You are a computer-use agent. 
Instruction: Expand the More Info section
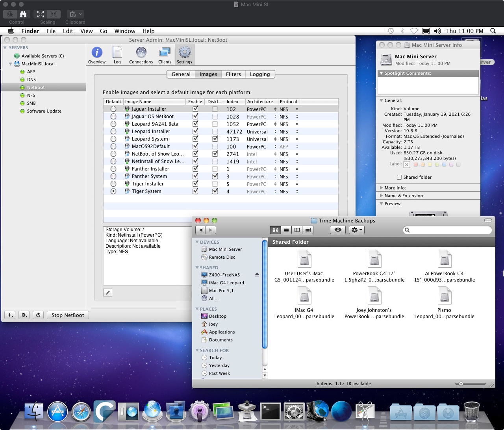click(382, 188)
